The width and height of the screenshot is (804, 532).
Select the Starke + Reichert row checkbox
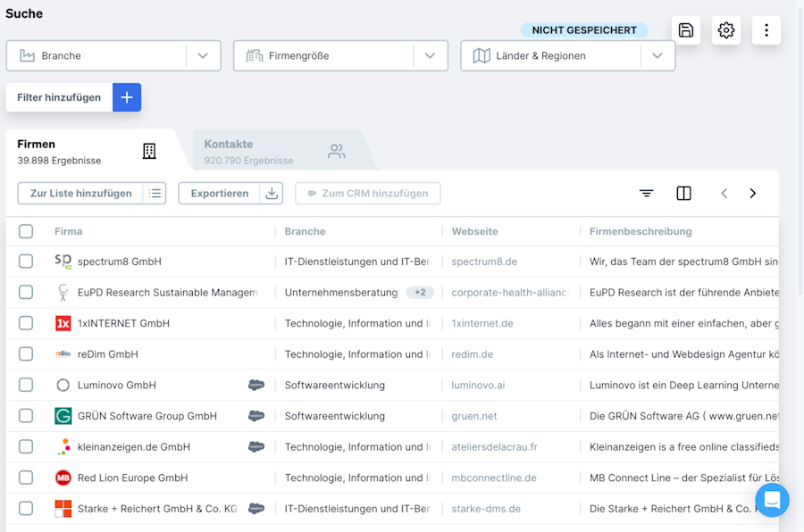coord(26,509)
